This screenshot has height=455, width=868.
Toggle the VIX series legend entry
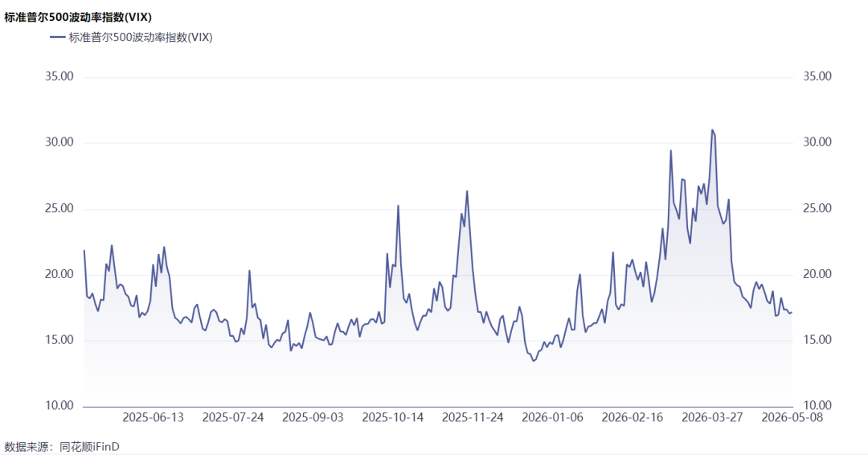(x=131, y=38)
